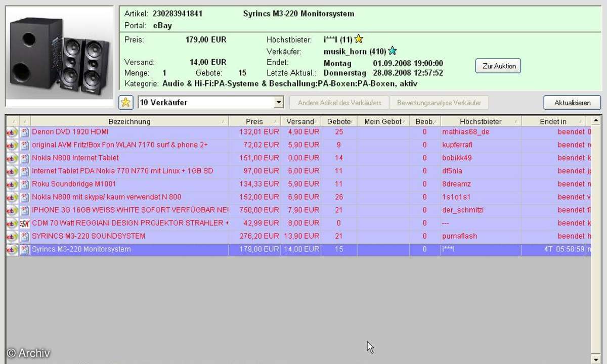Screen dimensions: 607x364
Task: Click document icon in IPHONE 3G row
Action: 25,210
